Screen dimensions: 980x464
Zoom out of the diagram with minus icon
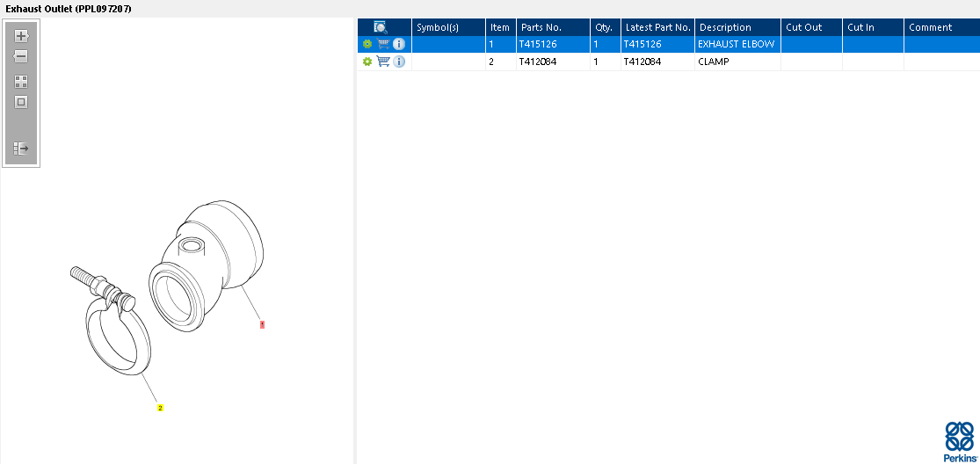click(21, 56)
